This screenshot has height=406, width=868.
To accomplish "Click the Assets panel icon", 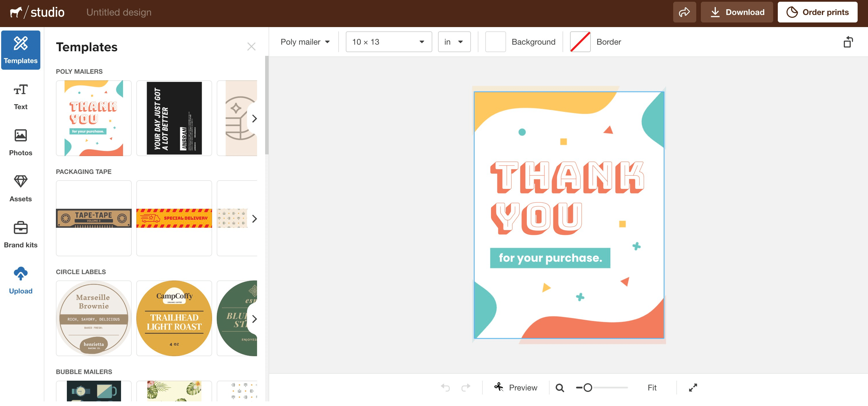I will click(x=20, y=188).
